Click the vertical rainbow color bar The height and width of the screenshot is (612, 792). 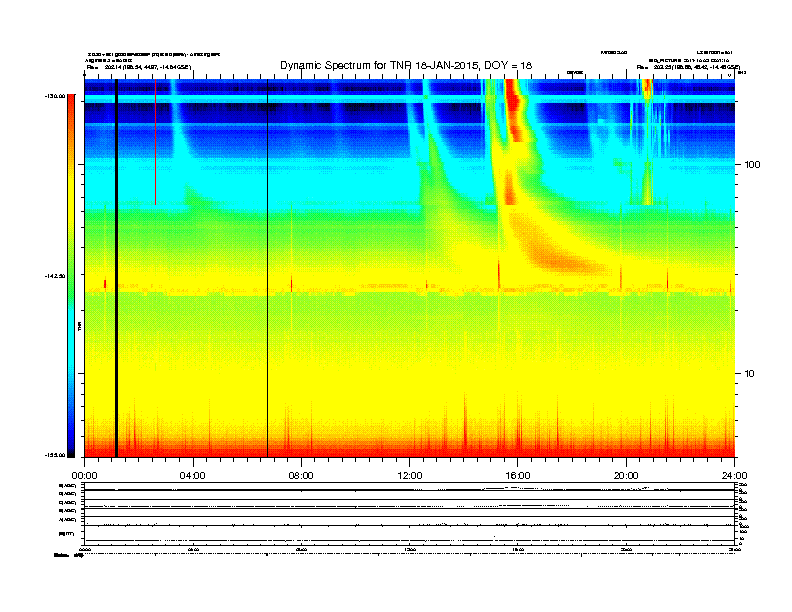[71, 276]
